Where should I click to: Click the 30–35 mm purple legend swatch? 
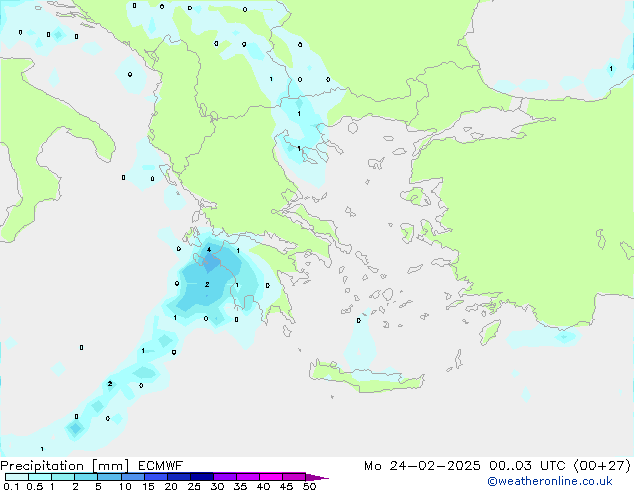coord(224,477)
